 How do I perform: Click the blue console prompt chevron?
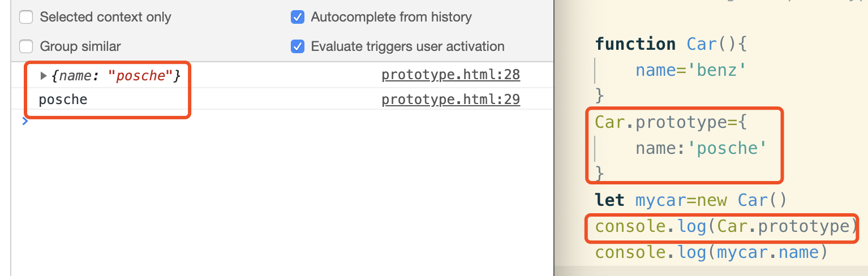tap(24, 120)
